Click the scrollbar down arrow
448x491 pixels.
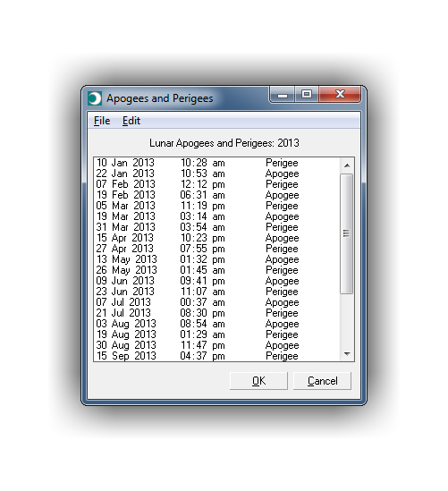pyautogui.click(x=347, y=354)
